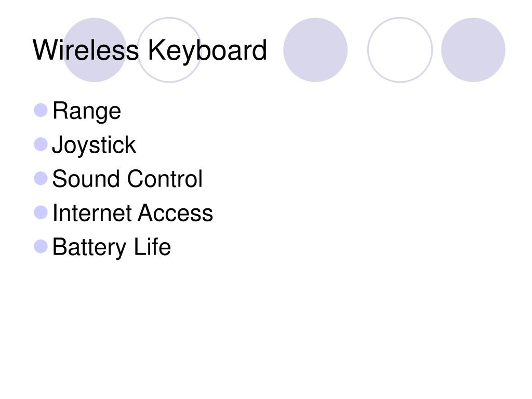Select the last filled lavender circle in the header
Image resolution: width=532 pixels, height=399 pixels.
473,50
